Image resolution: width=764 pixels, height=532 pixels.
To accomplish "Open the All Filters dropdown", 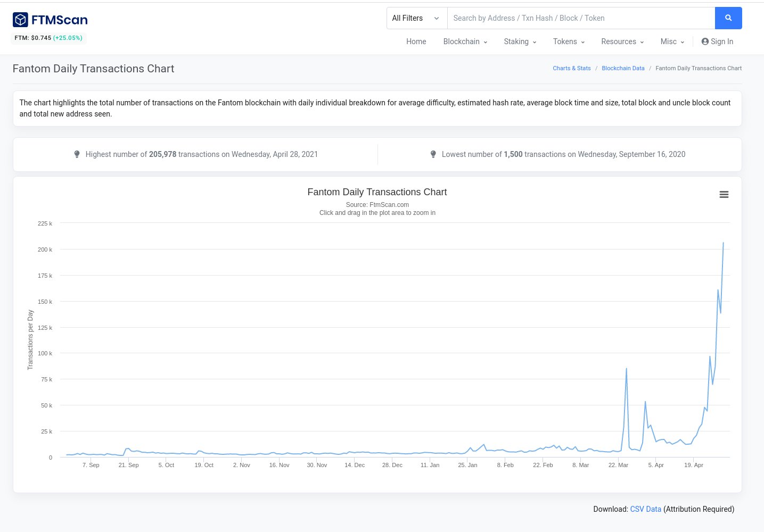I will tap(417, 18).
